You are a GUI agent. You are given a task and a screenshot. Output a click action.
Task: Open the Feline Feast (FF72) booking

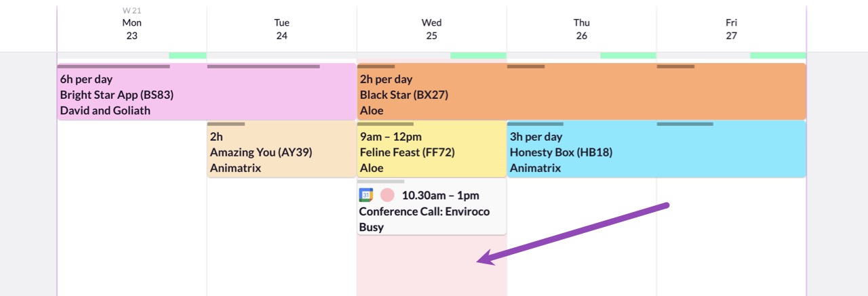pyautogui.click(x=431, y=150)
